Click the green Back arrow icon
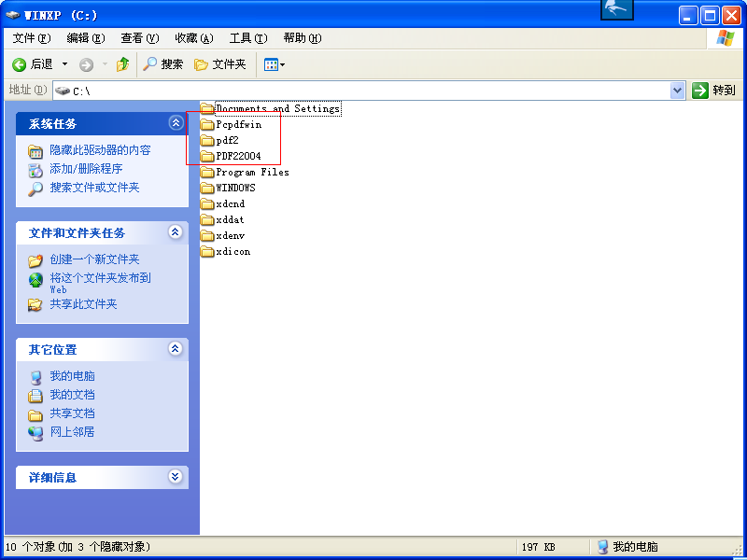This screenshot has height=560, width=747. pyautogui.click(x=19, y=64)
